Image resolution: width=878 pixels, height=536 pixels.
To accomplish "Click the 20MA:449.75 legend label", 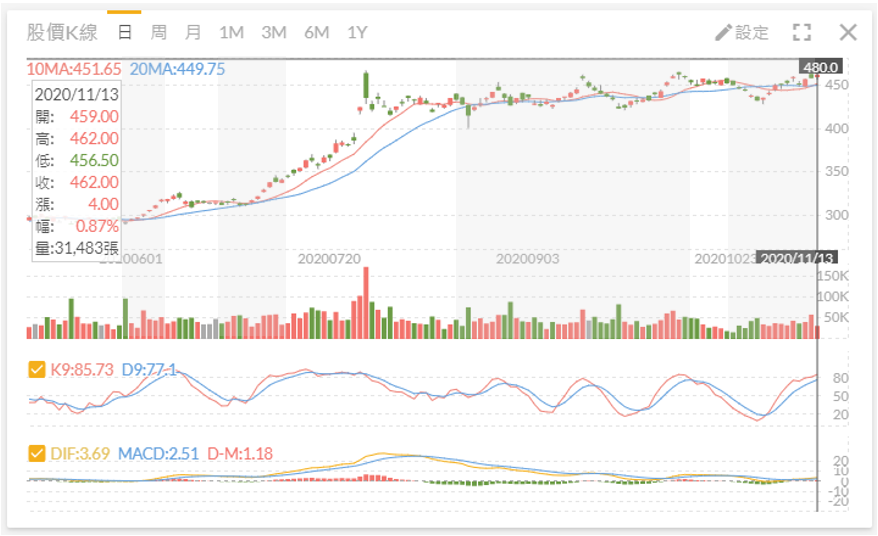I will pyautogui.click(x=178, y=69).
